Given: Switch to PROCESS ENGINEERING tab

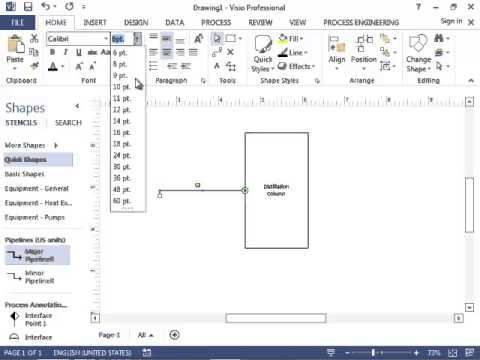Looking at the screenshot, I should (x=361, y=22).
